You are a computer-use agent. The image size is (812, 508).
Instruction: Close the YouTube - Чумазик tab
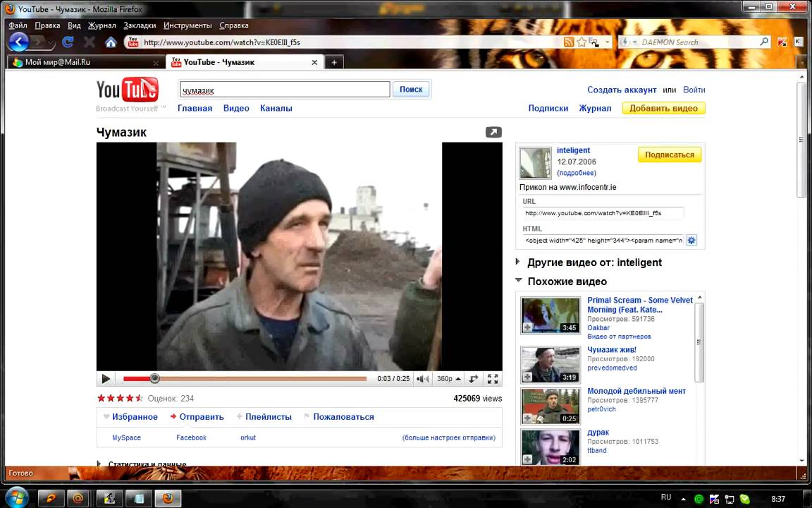(x=314, y=62)
